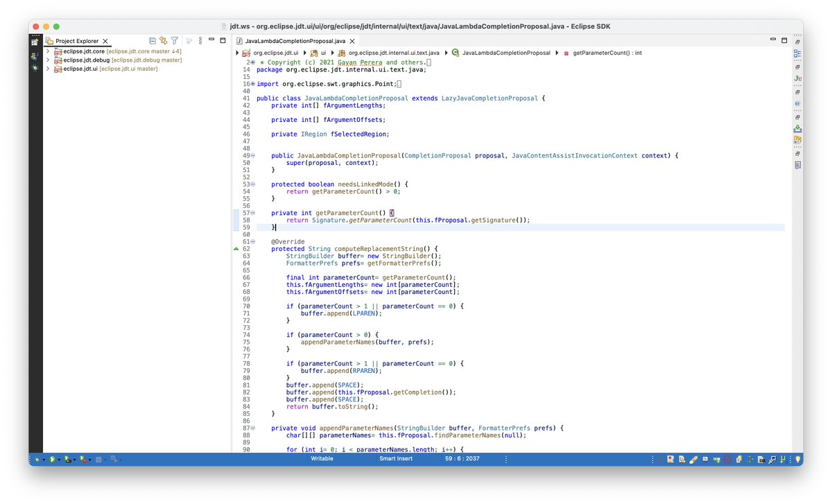Collapse computeReplacementString fold at line 61
Image resolution: width=832 pixels, height=504 pixels.
(x=253, y=242)
